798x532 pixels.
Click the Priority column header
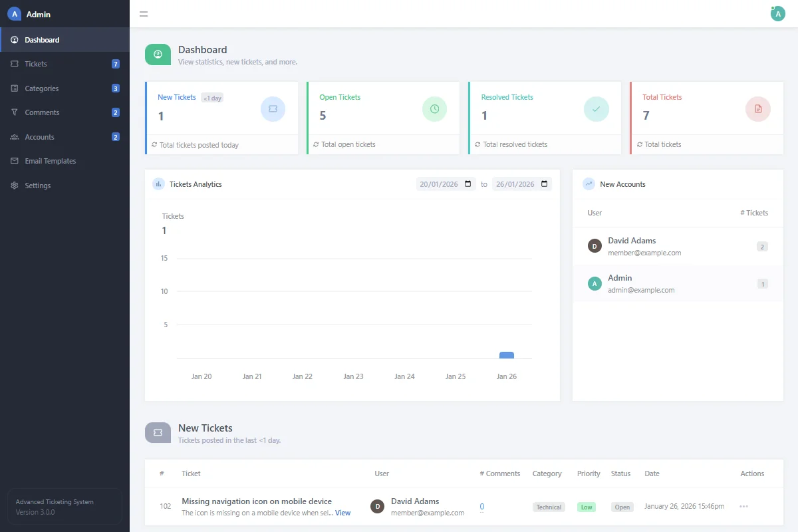click(x=589, y=473)
